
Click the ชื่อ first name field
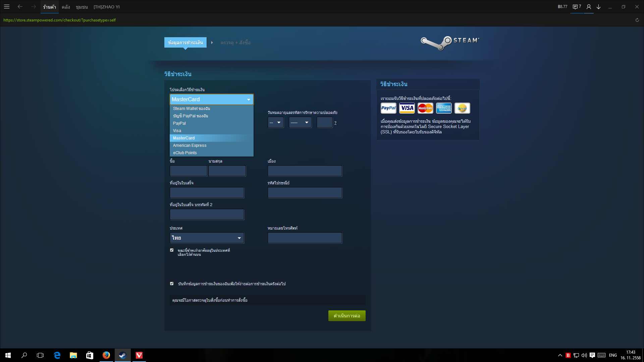pyautogui.click(x=189, y=171)
